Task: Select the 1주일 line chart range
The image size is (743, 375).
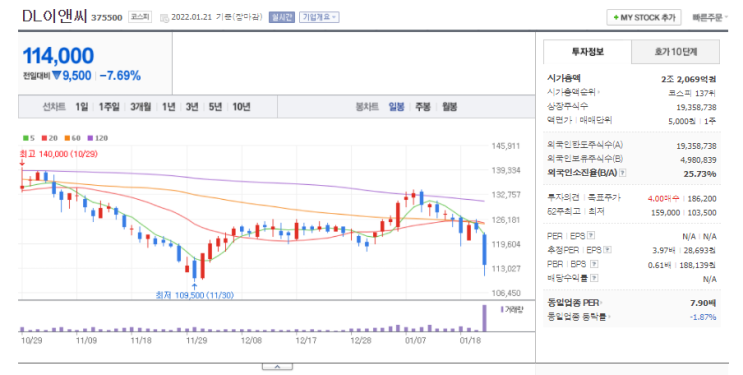Action: click(109, 107)
